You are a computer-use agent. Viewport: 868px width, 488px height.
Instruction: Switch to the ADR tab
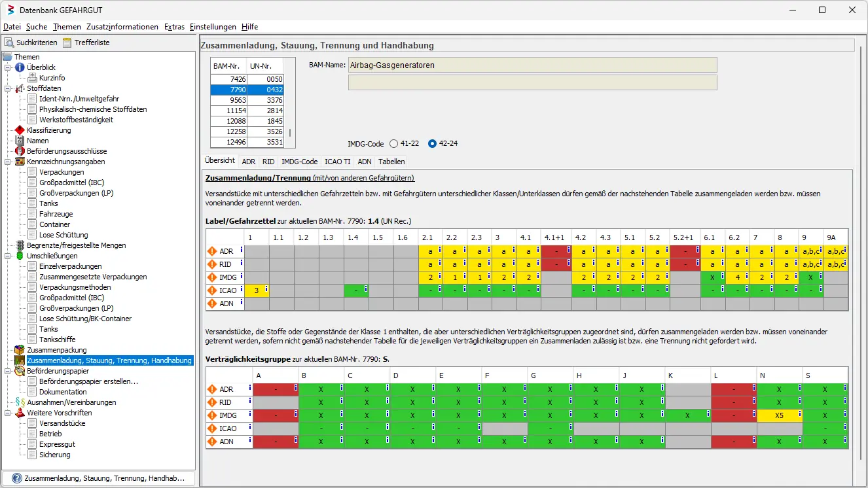[x=249, y=162]
